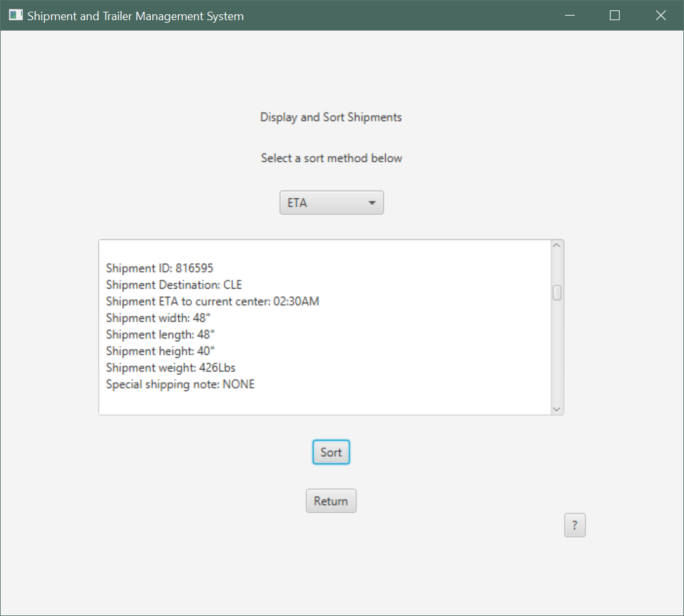This screenshot has height=616, width=684.
Task: Click the Shipment ID text line
Action: [159, 268]
